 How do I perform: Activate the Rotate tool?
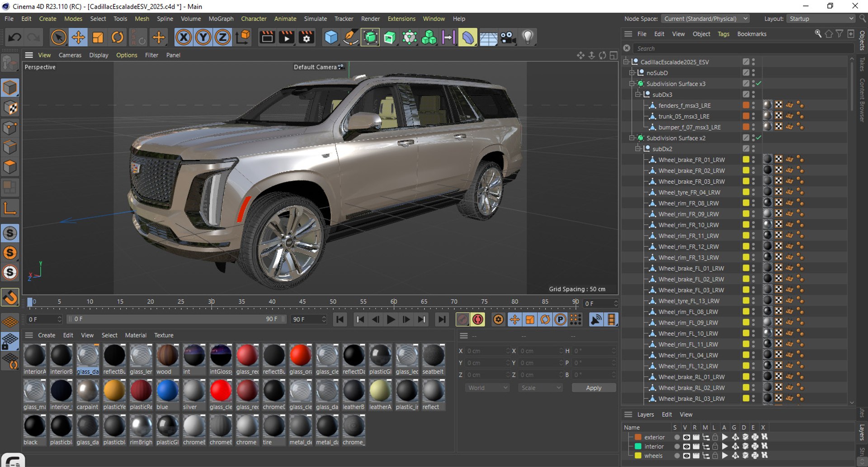118,38
